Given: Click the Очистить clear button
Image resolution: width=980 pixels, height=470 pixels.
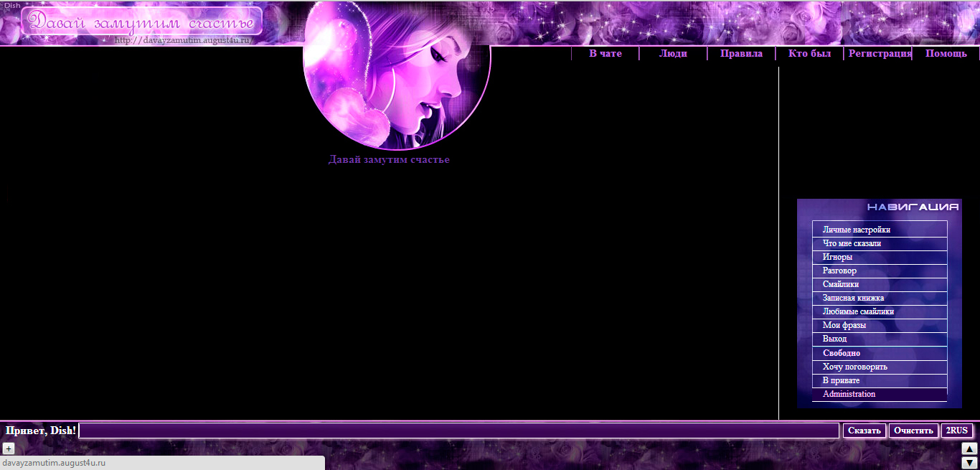Looking at the screenshot, I should [914, 431].
